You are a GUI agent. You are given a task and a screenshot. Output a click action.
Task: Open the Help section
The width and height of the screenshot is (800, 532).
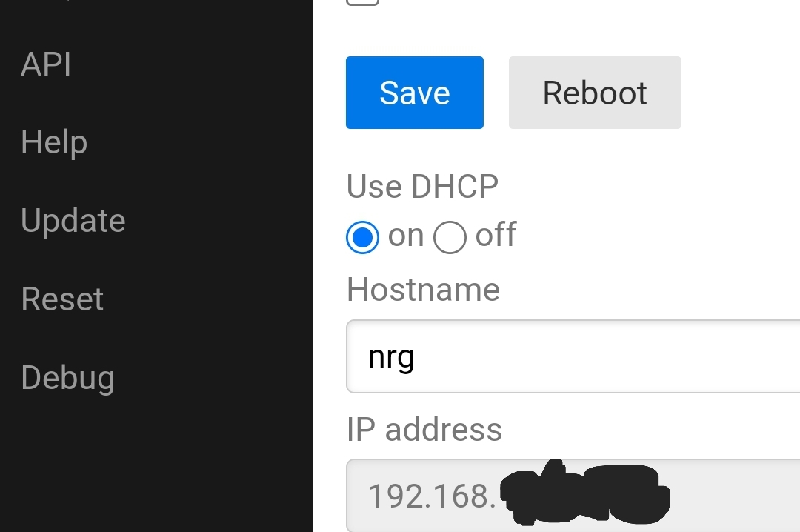click(54, 142)
